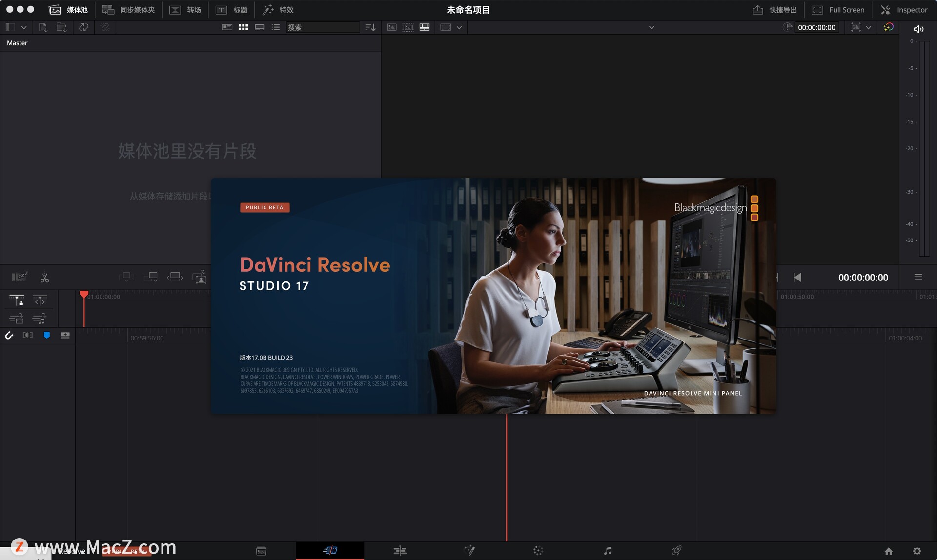Open the Project Manager home icon
Viewport: 937px width, 560px height.
889,551
